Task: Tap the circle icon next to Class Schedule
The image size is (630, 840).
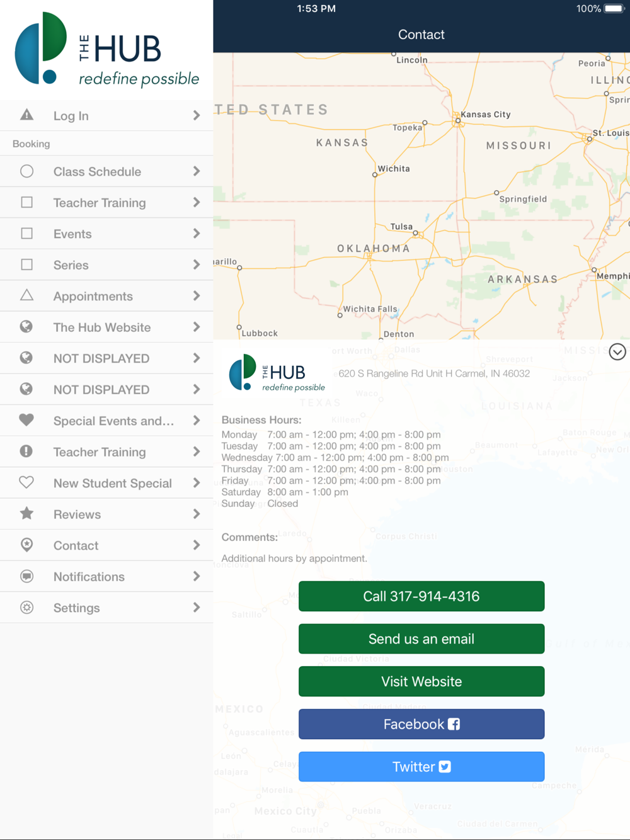Action: pos(26,171)
